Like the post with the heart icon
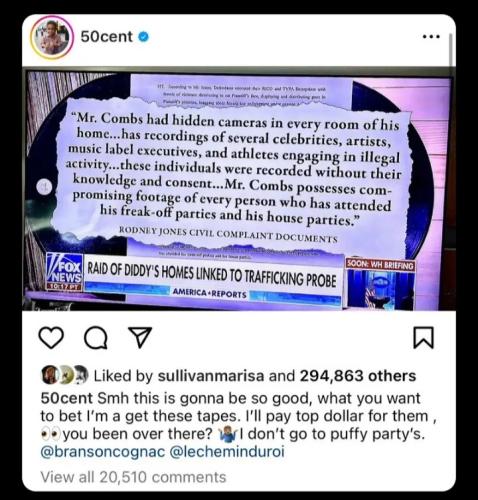 pos(51,338)
